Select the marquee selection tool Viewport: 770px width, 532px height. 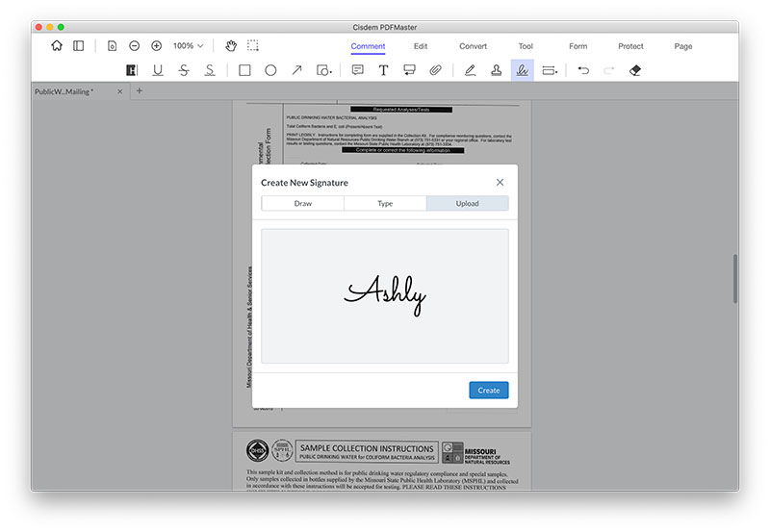coord(253,45)
